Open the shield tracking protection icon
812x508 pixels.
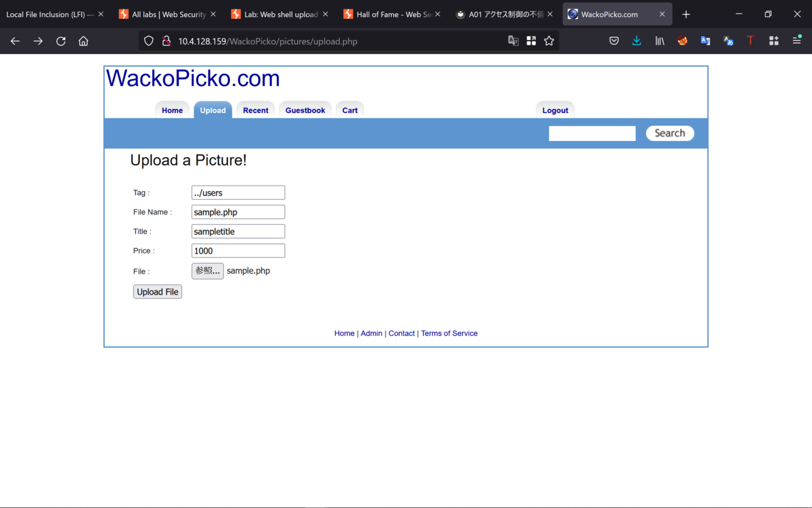(149, 41)
